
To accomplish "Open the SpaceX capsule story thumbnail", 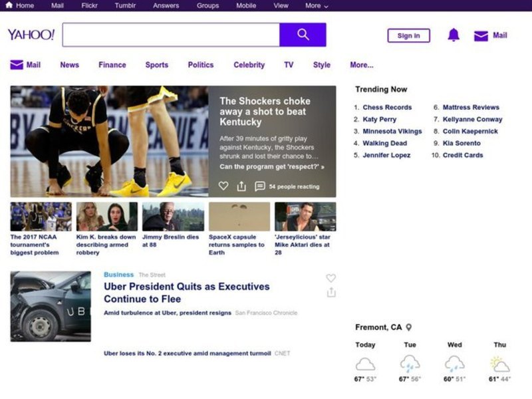I will click(x=239, y=217).
